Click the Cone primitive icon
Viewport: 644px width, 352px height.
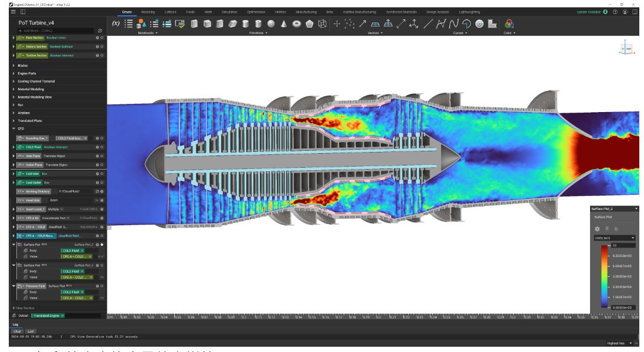coord(283,23)
